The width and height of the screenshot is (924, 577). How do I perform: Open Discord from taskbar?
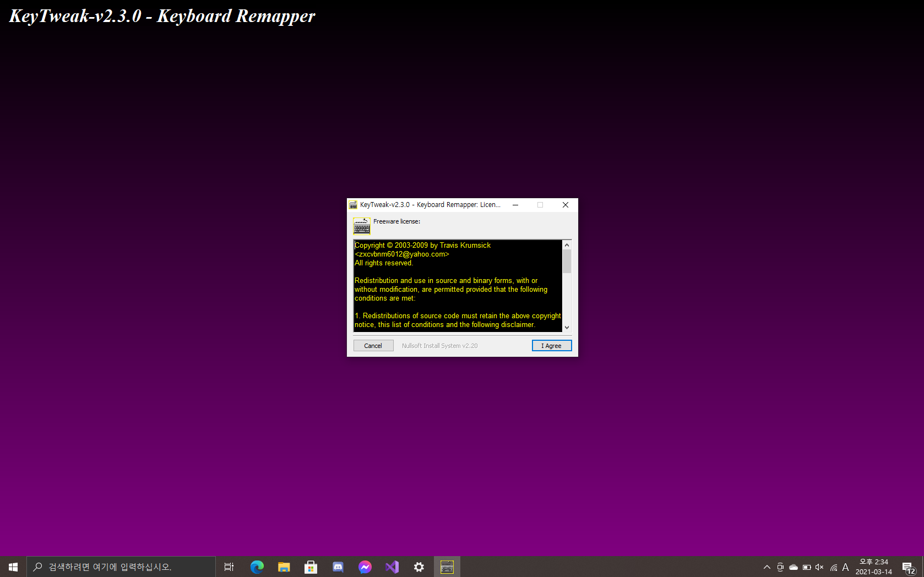pyautogui.click(x=338, y=567)
